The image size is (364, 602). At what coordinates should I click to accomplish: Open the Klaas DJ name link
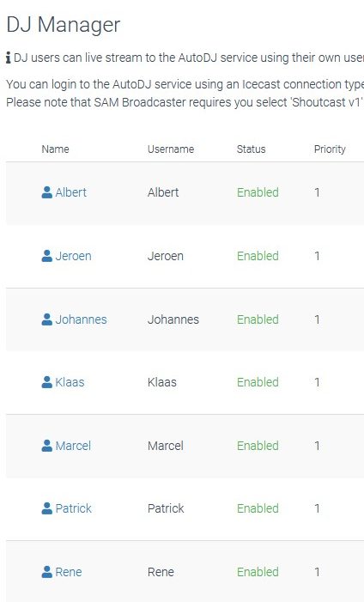[x=70, y=382]
